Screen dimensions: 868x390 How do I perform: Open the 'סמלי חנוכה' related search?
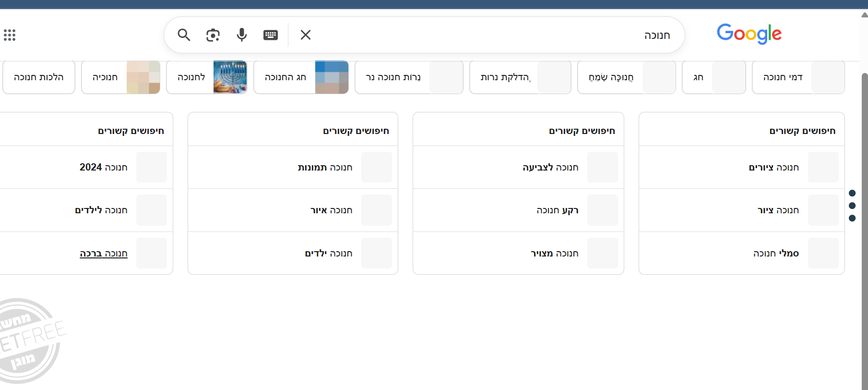click(776, 254)
